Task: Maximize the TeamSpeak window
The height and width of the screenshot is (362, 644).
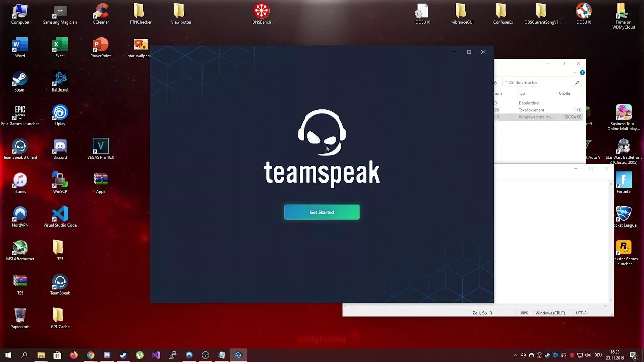Action: pyautogui.click(x=469, y=52)
